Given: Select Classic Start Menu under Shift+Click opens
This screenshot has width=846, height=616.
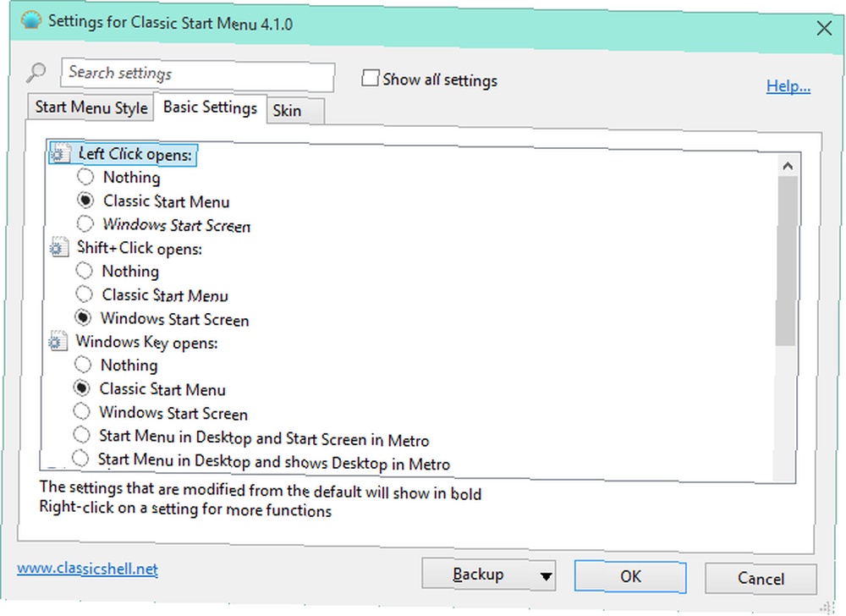Looking at the screenshot, I should coord(84,294).
